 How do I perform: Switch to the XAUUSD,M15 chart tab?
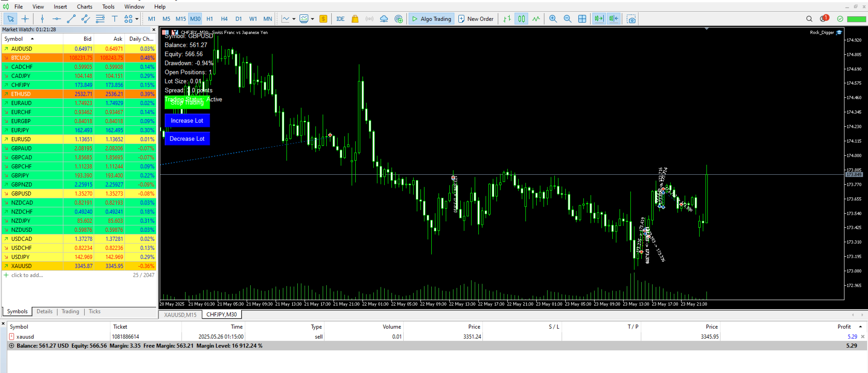(x=180, y=315)
